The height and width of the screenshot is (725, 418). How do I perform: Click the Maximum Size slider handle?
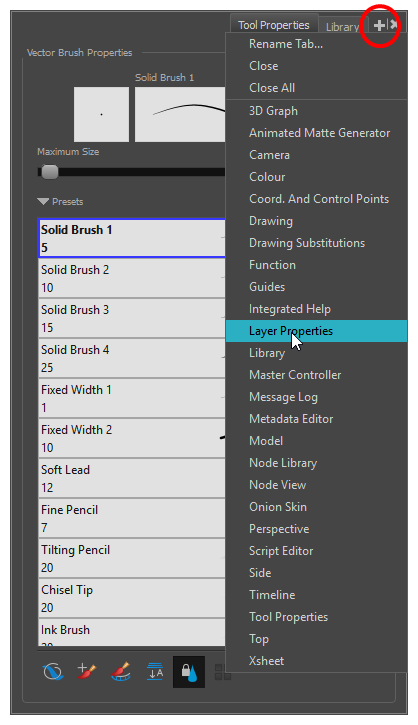pyautogui.click(x=49, y=172)
